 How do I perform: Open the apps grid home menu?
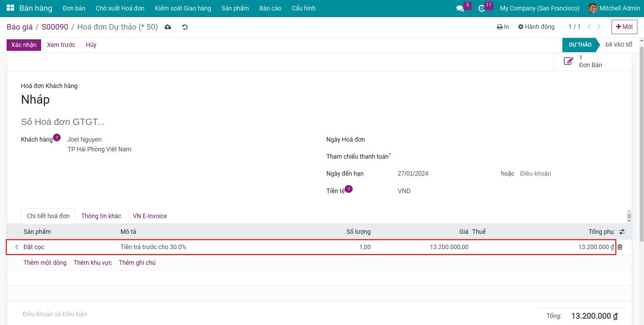[10, 8]
